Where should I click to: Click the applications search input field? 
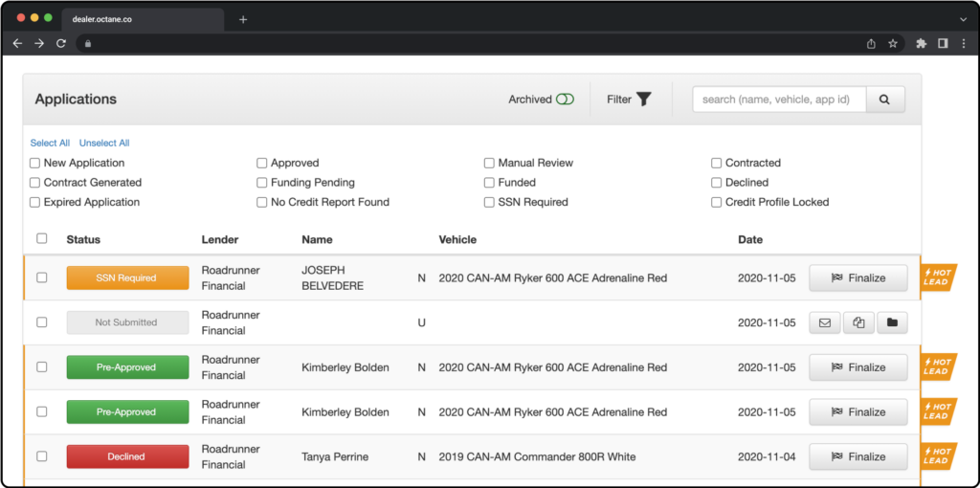point(778,100)
